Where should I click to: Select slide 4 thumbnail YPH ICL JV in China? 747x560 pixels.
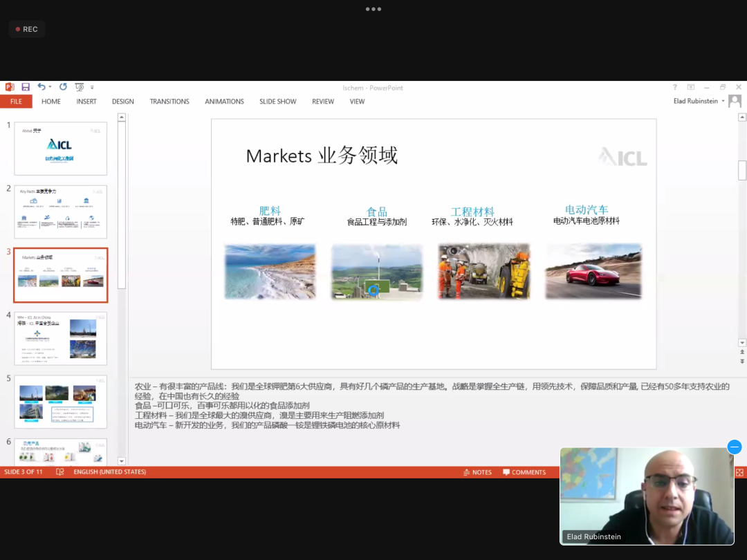[x=60, y=339]
